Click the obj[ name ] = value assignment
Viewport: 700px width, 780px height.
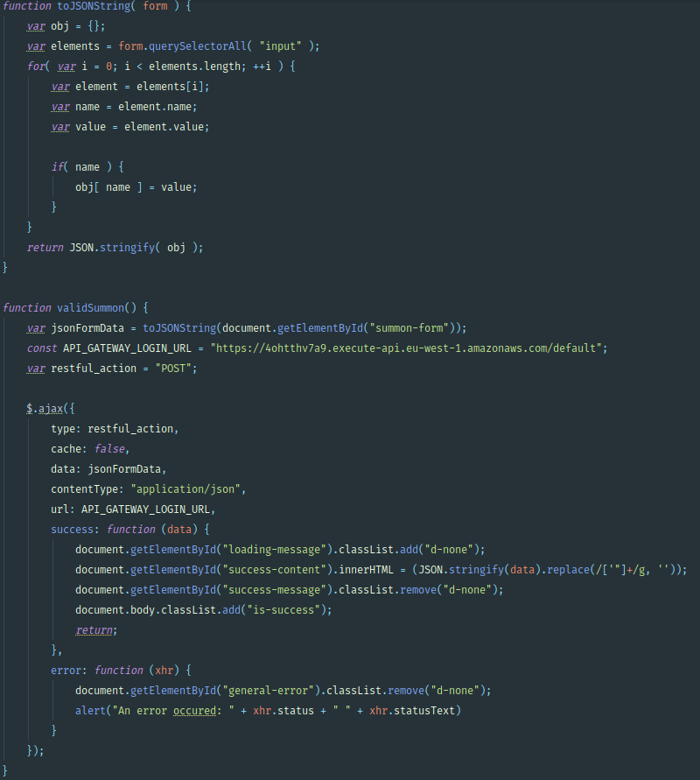click(136, 187)
